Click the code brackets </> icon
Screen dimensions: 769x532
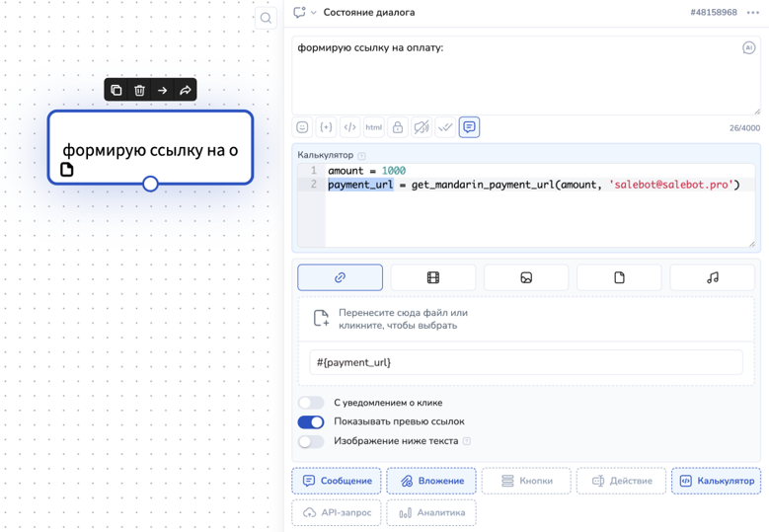pos(349,127)
